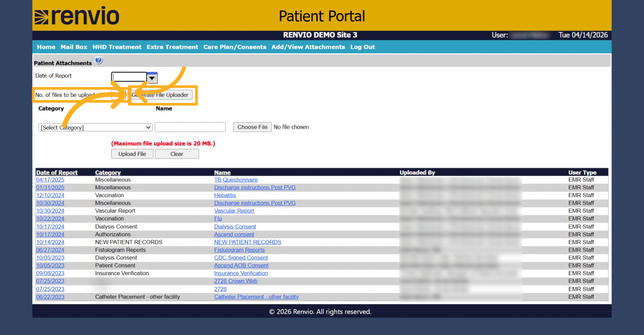Open the Ascend consent link
This screenshot has width=644, height=335.
[x=234, y=235]
